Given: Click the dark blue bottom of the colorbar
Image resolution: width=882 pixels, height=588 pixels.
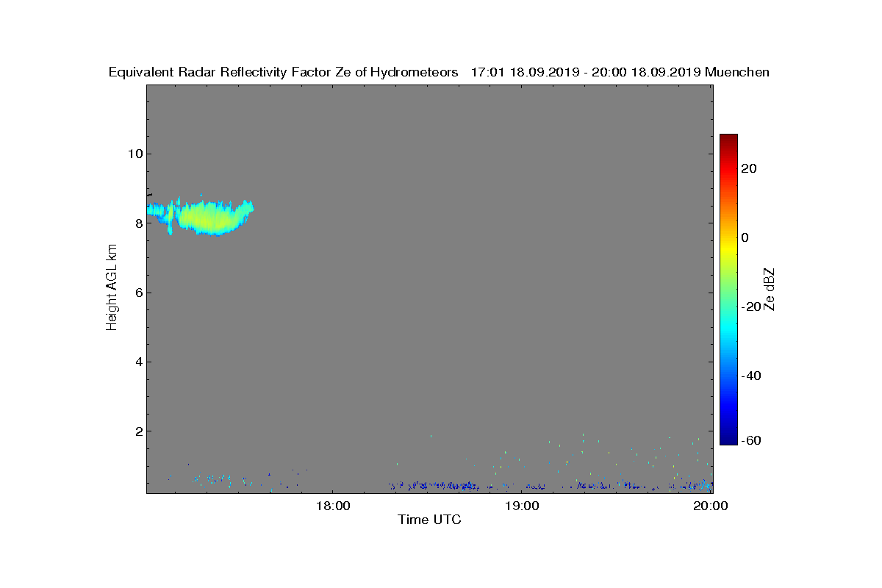Looking at the screenshot, I should pyautogui.click(x=728, y=438).
